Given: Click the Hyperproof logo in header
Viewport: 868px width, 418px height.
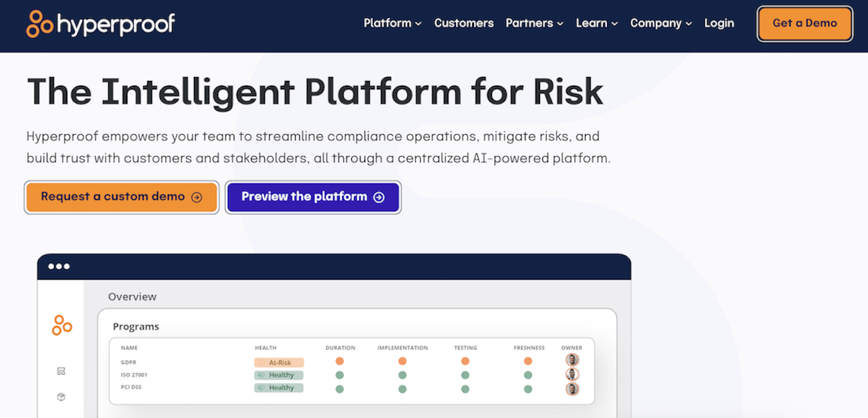Looking at the screenshot, I should [101, 24].
